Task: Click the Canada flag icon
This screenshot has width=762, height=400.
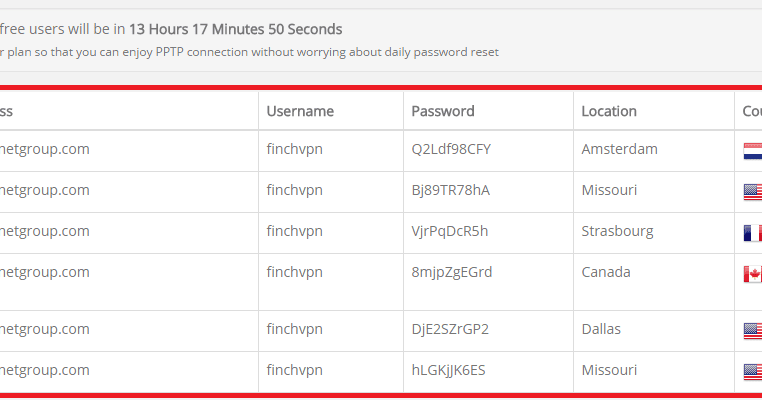Action: (x=753, y=274)
